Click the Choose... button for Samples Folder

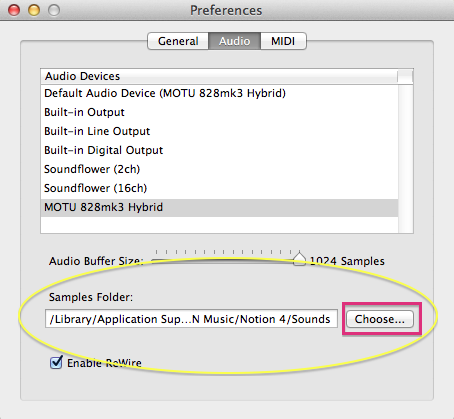pos(380,319)
